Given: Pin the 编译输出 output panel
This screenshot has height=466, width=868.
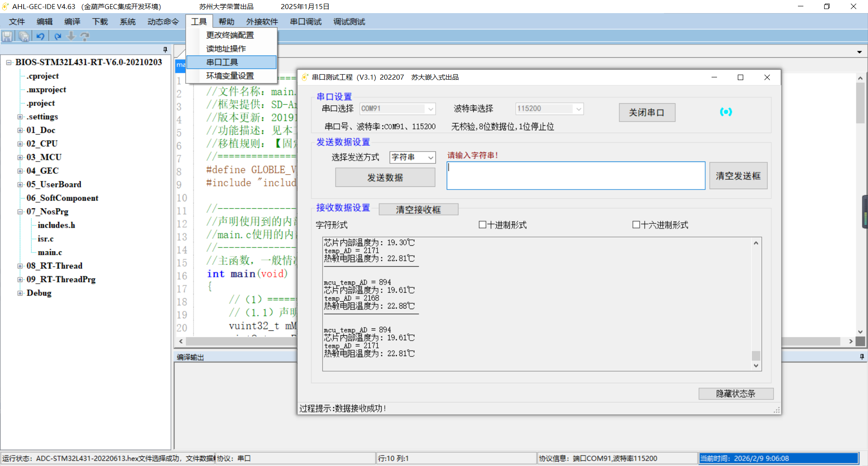Looking at the screenshot, I should point(862,357).
